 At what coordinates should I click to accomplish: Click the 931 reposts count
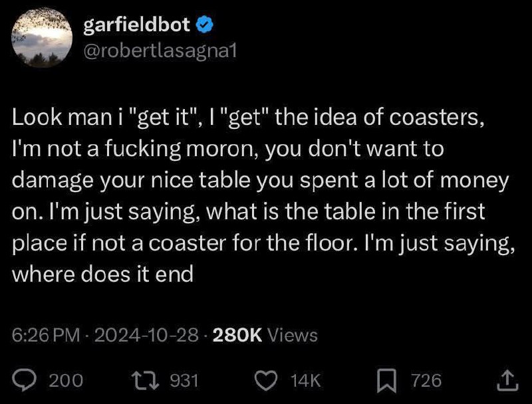point(184,380)
